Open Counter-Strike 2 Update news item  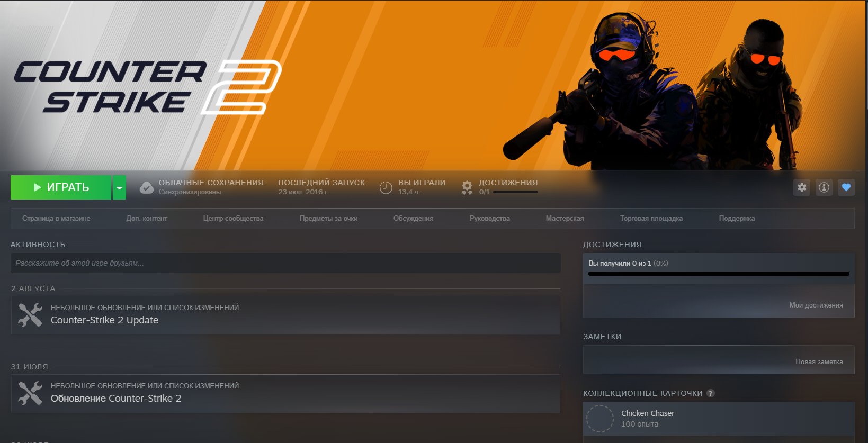coord(285,315)
